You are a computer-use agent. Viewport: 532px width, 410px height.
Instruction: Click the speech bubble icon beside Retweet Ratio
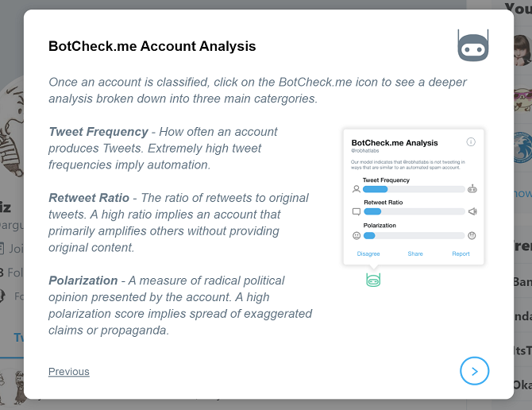pyautogui.click(x=356, y=212)
